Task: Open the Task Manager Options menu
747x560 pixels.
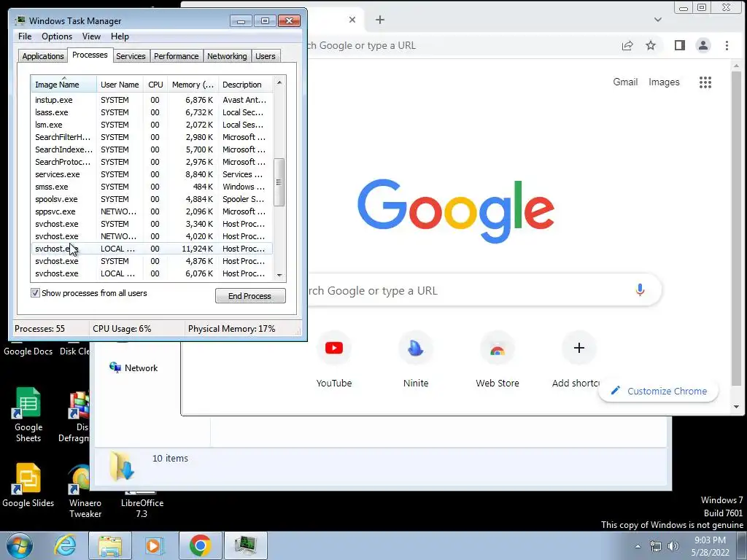Action: click(57, 36)
